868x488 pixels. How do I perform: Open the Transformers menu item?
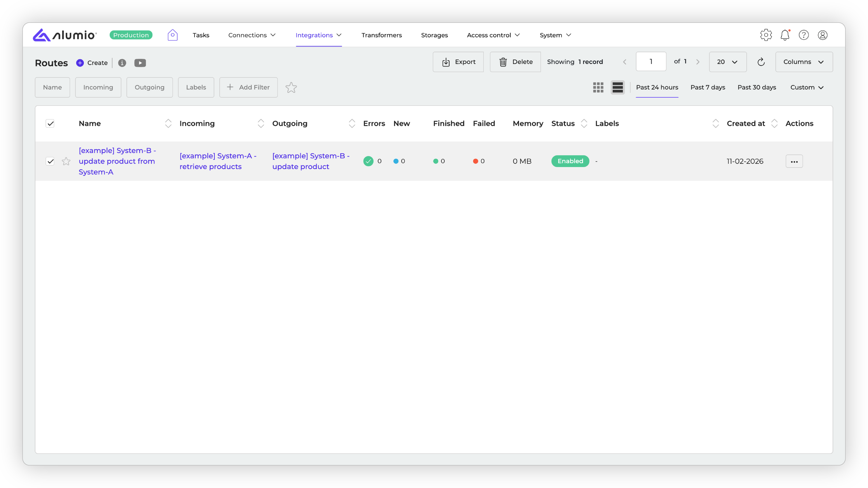tap(381, 35)
